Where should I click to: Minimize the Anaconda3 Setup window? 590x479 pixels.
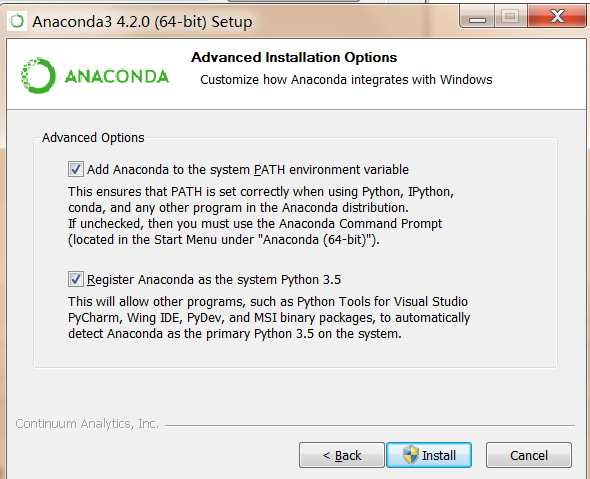[477, 17]
